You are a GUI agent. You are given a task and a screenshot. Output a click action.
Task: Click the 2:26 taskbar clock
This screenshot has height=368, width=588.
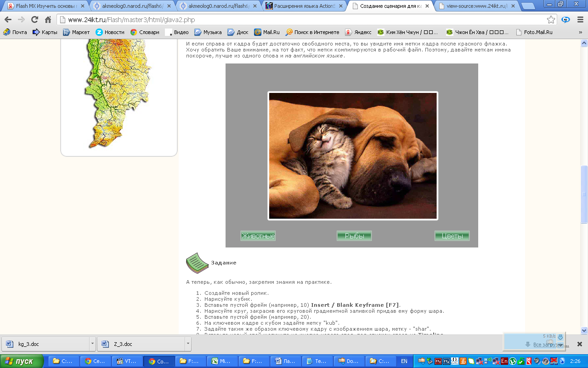click(575, 361)
